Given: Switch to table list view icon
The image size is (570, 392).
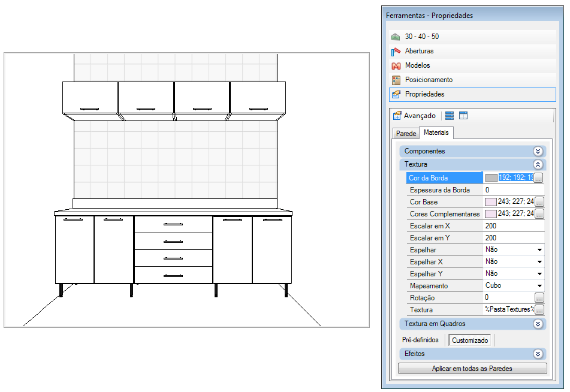Looking at the screenshot, I should (463, 116).
